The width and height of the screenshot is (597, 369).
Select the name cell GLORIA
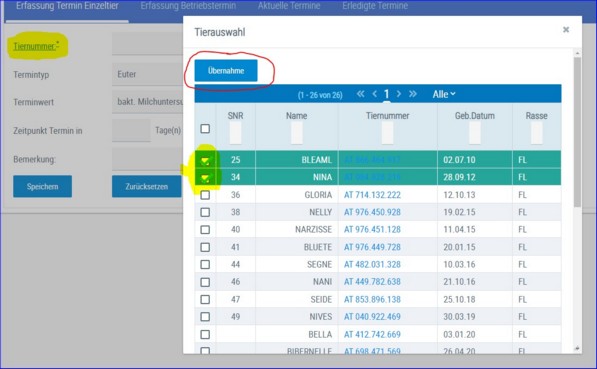(x=318, y=195)
